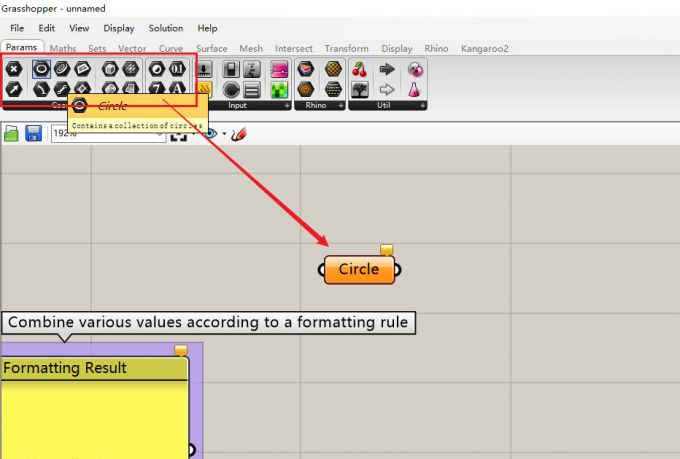Open the Solution menu
This screenshot has width=680, height=459.
166,28
